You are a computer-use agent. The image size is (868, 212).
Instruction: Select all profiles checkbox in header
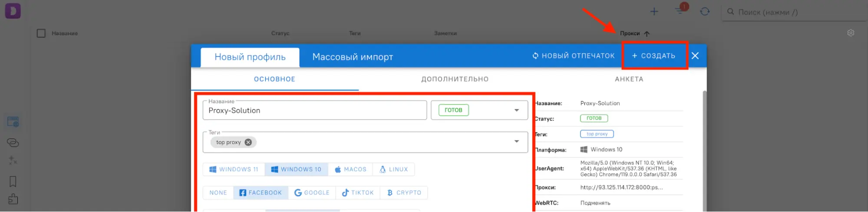click(41, 33)
